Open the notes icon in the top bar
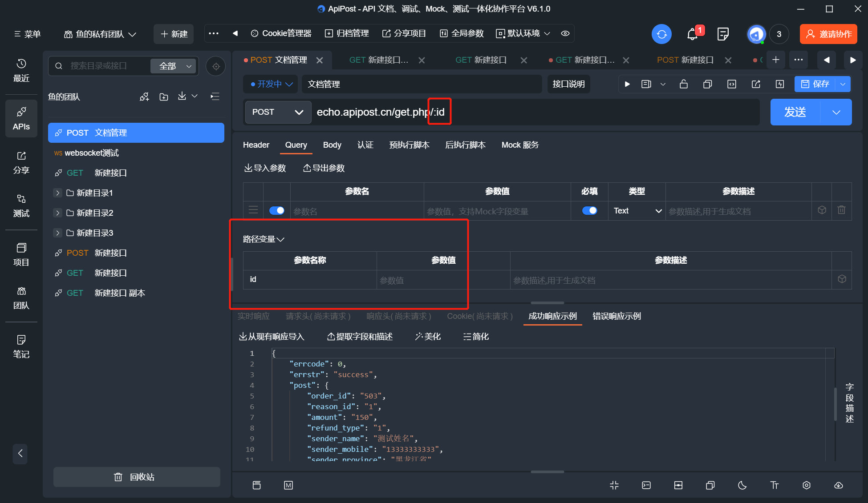 [x=723, y=34]
